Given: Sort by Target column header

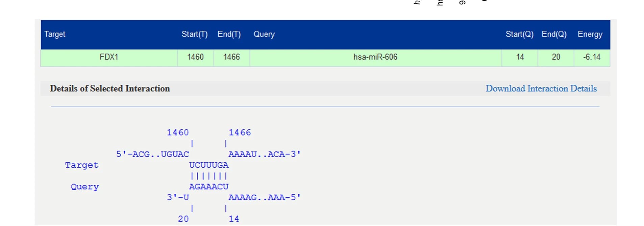Looking at the screenshot, I should (x=55, y=34).
